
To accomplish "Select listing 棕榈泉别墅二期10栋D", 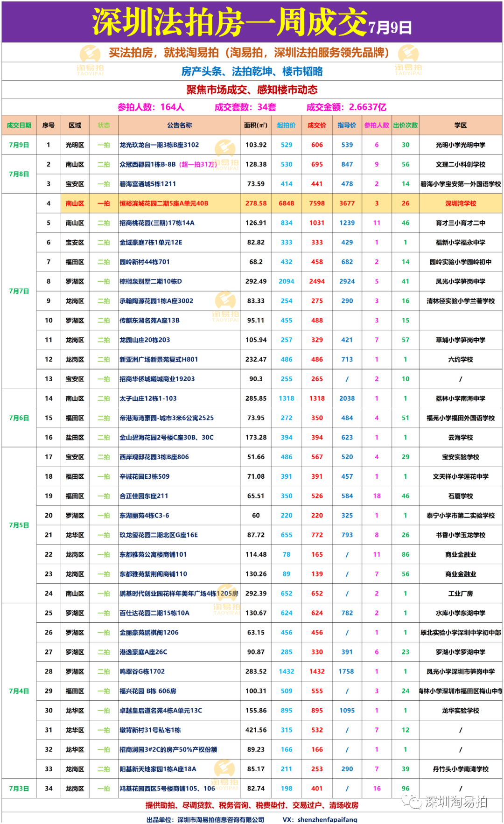I will (x=151, y=281).
